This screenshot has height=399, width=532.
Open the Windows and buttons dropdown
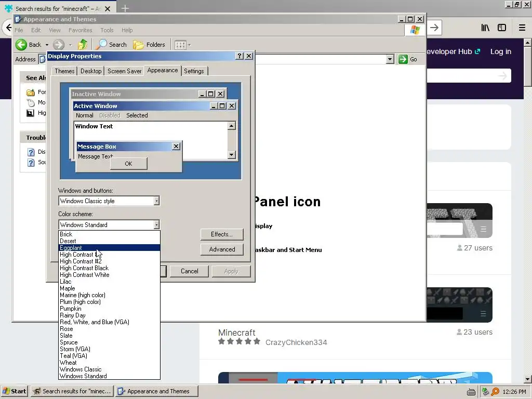tap(156, 201)
